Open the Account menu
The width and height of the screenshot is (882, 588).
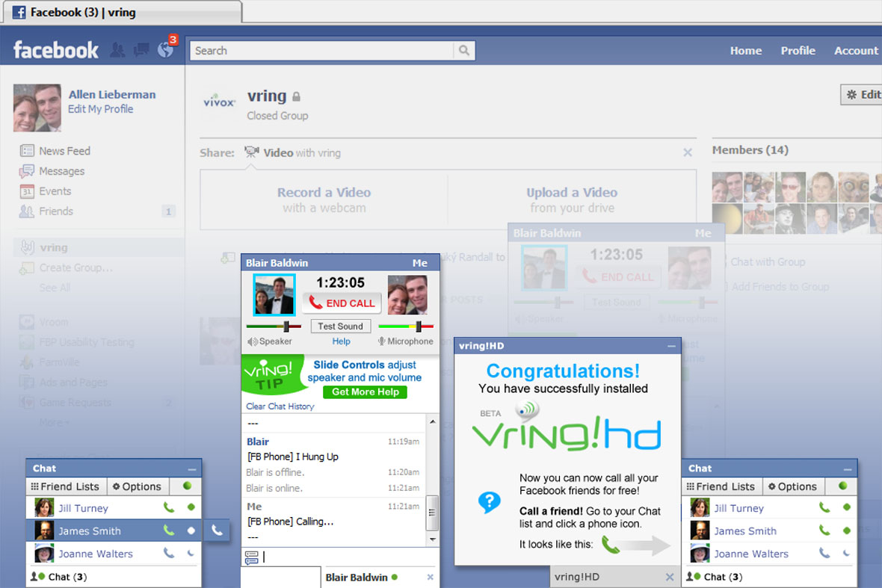pyautogui.click(x=856, y=51)
